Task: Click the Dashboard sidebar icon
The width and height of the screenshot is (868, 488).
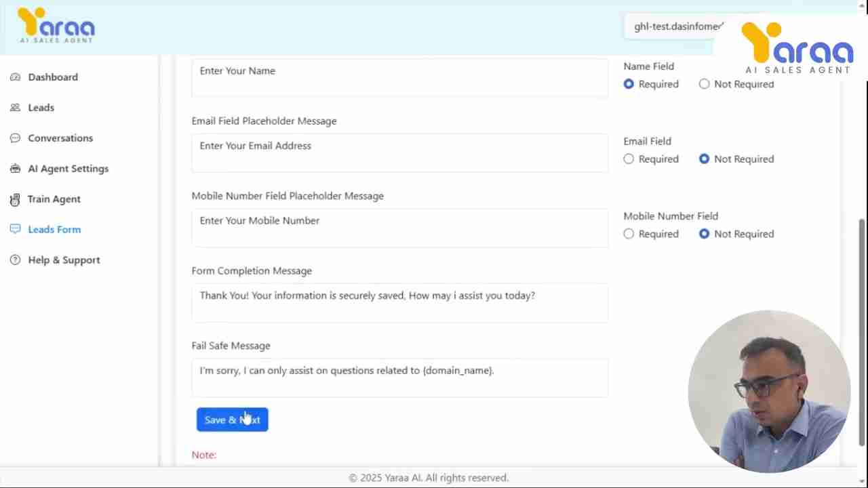Action: click(15, 77)
